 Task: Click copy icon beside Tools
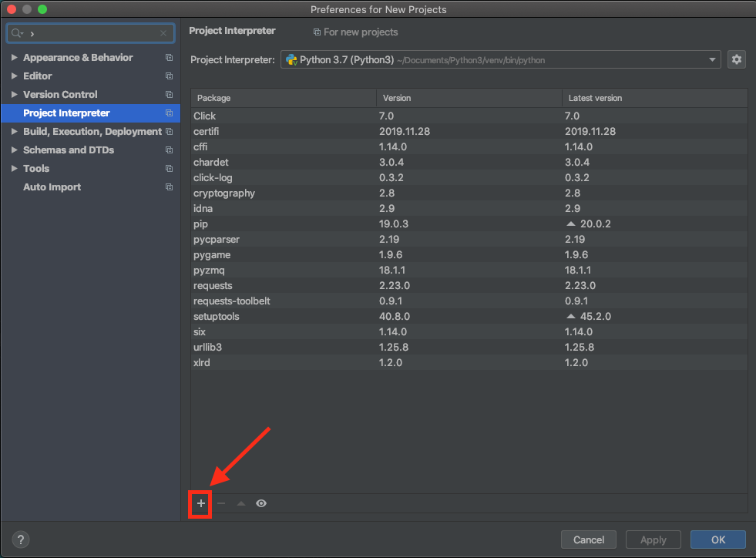point(169,168)
